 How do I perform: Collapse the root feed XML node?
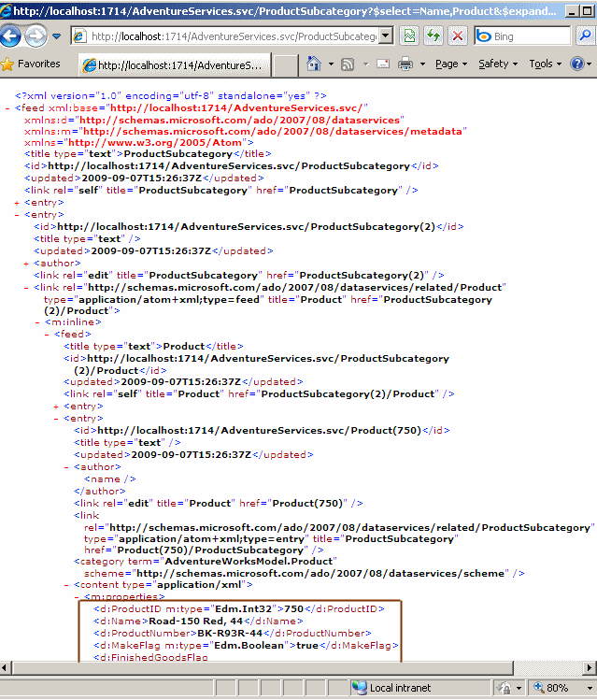click(7, 108)
